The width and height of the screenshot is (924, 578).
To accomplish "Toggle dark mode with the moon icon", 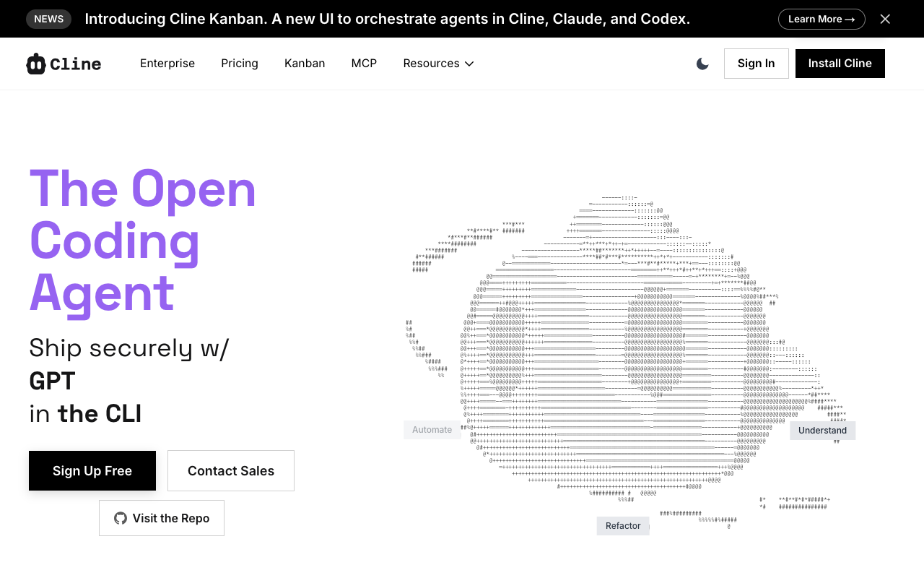I will pos(702,64).
